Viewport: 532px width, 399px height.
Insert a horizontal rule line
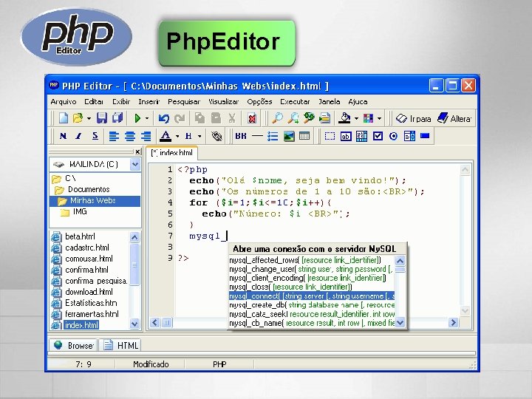[x=258, y=136]
